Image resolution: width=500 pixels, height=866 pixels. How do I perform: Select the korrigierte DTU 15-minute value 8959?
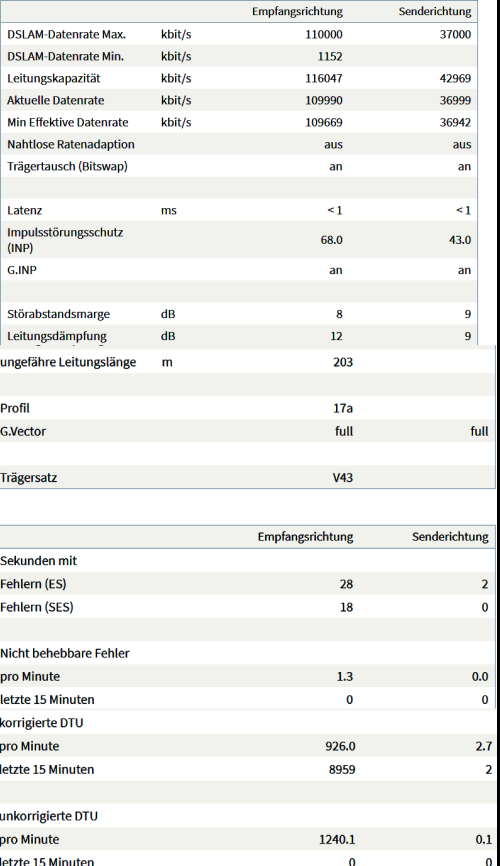[x=342, y=769]
